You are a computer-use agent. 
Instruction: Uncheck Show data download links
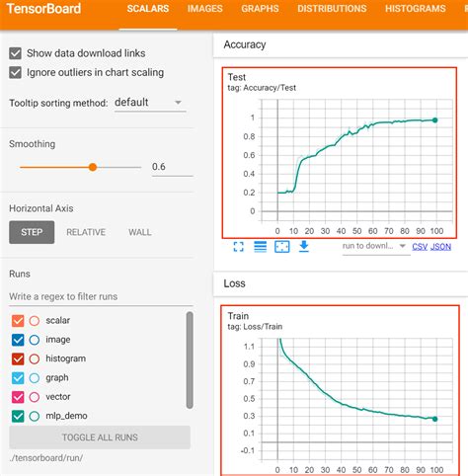tap(16, 53)
